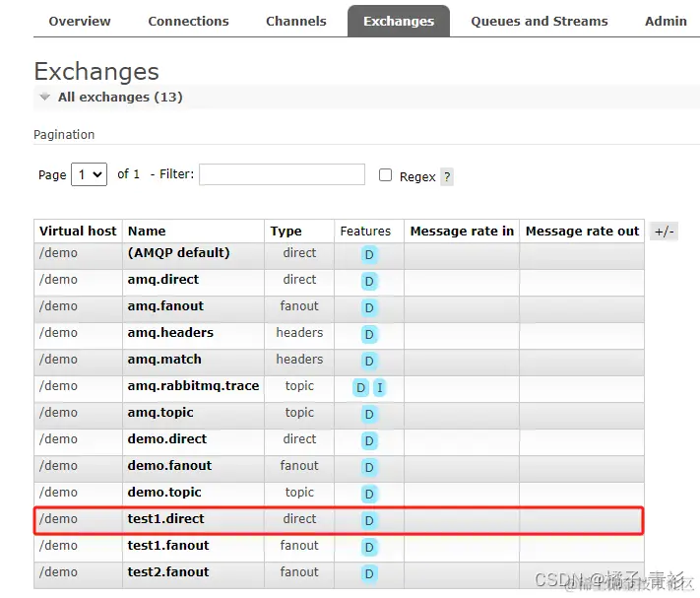This screenshot has width=700, height=598.
Task: Sort by Virtual host column header
Action: point(78,231)
